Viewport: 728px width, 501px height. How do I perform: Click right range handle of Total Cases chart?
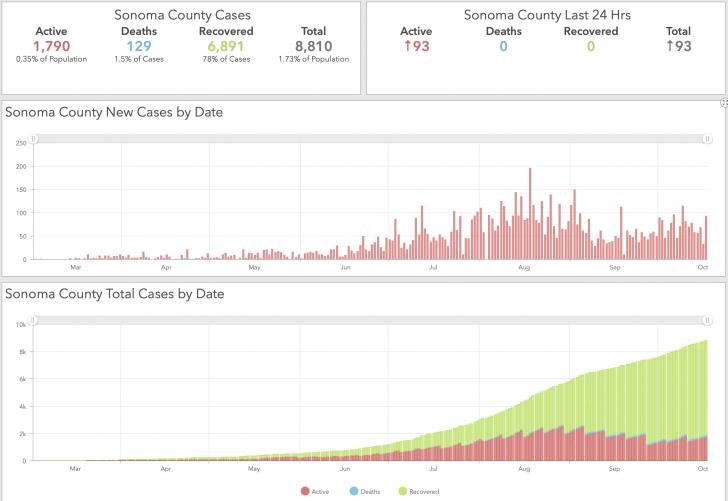707,320
